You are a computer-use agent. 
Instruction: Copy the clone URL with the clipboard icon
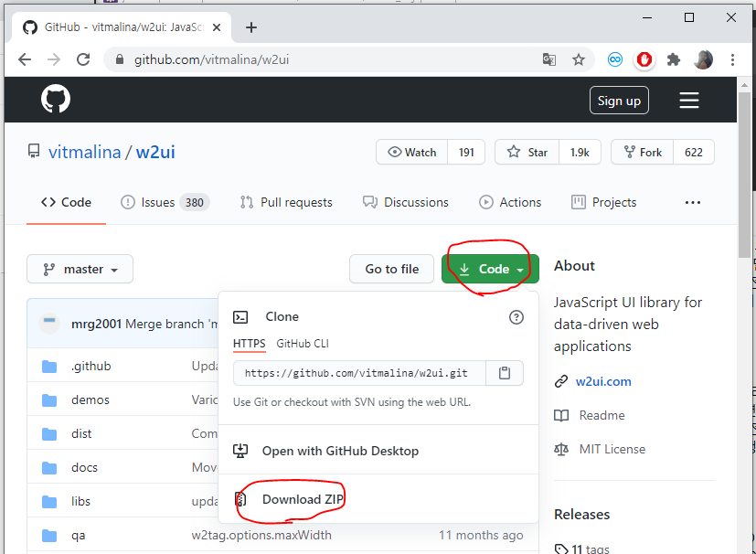click(x=505, y=373)
